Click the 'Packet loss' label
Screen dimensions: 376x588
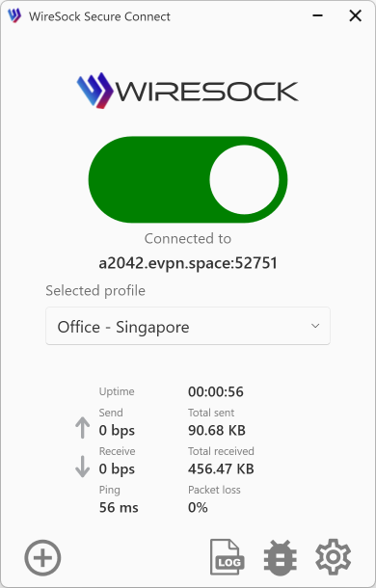(214, 490)
